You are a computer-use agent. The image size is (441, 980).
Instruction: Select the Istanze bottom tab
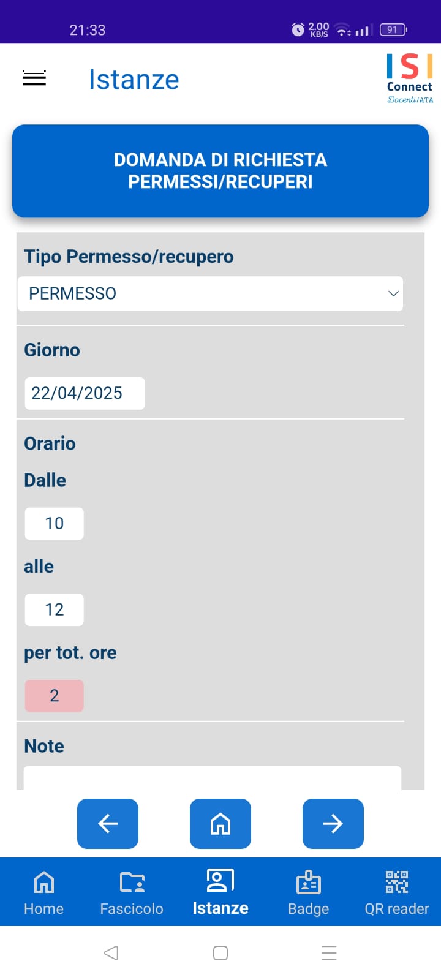[x=221, y=893]
